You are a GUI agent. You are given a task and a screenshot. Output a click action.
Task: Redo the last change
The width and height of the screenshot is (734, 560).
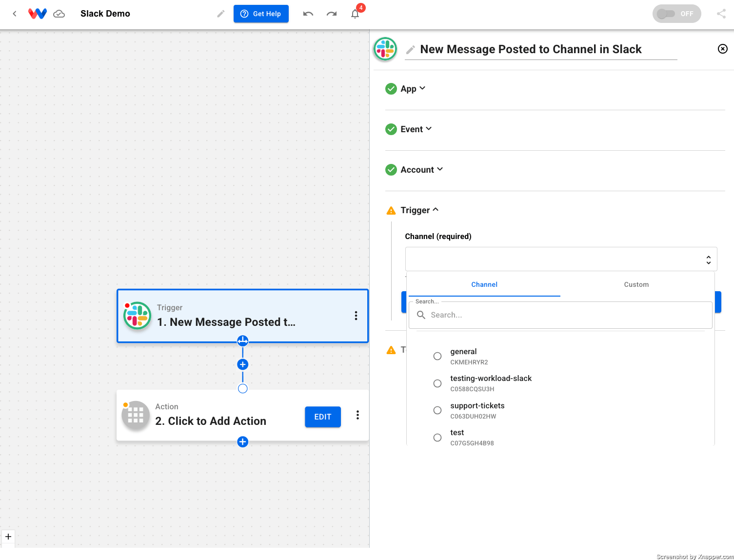click(x=332, y=14)
